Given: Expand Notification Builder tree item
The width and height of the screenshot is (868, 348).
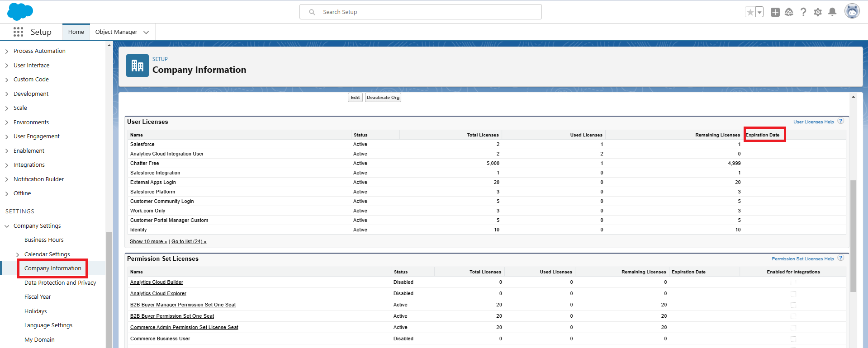Looking at the screenshot, I should [x=7, y=179].
